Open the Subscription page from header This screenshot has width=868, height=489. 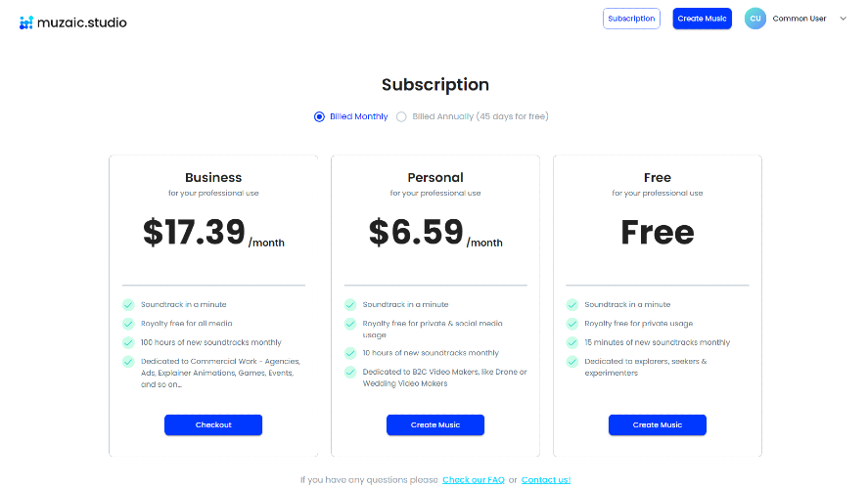(x=631, y=19)
